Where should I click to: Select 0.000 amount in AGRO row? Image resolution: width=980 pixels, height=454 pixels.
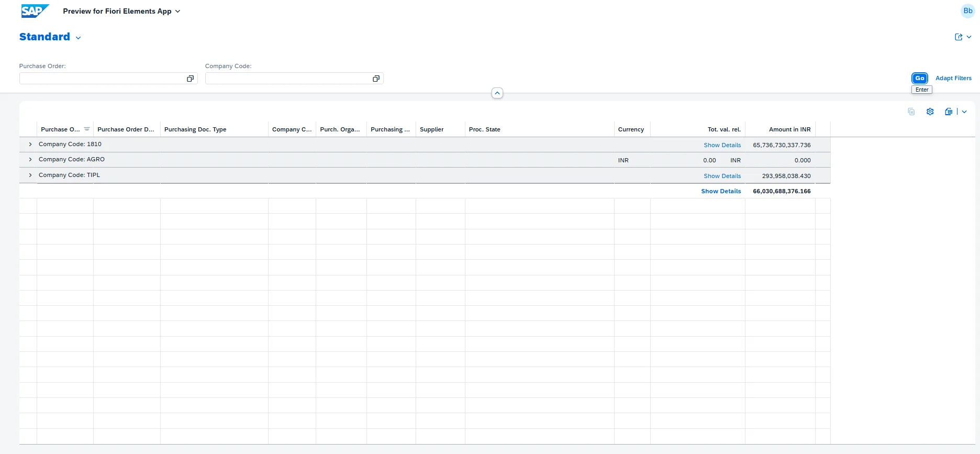pos(802,160)
